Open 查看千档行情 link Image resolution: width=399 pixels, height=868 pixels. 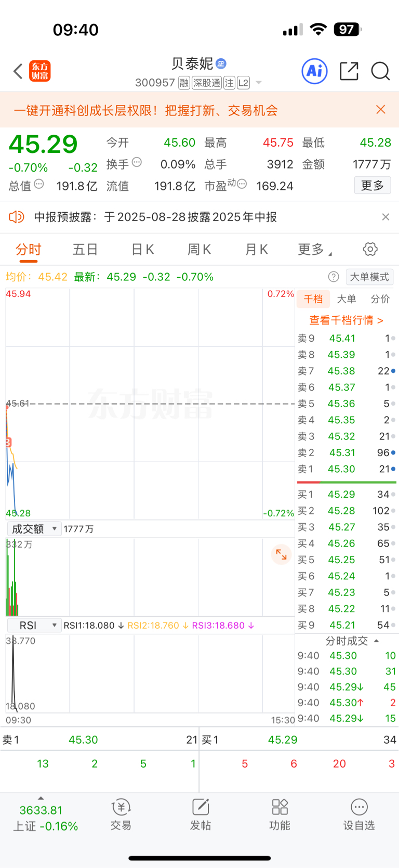(346, 320)
